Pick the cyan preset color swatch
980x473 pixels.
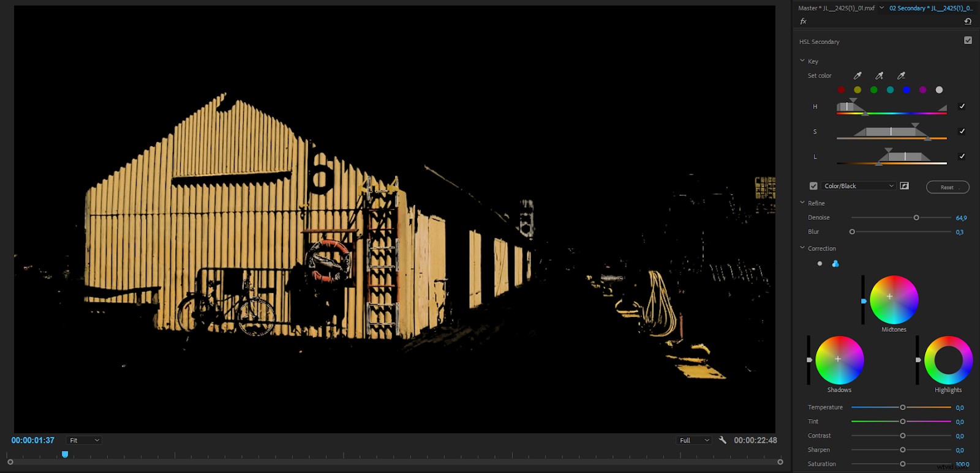coord(890,90)
